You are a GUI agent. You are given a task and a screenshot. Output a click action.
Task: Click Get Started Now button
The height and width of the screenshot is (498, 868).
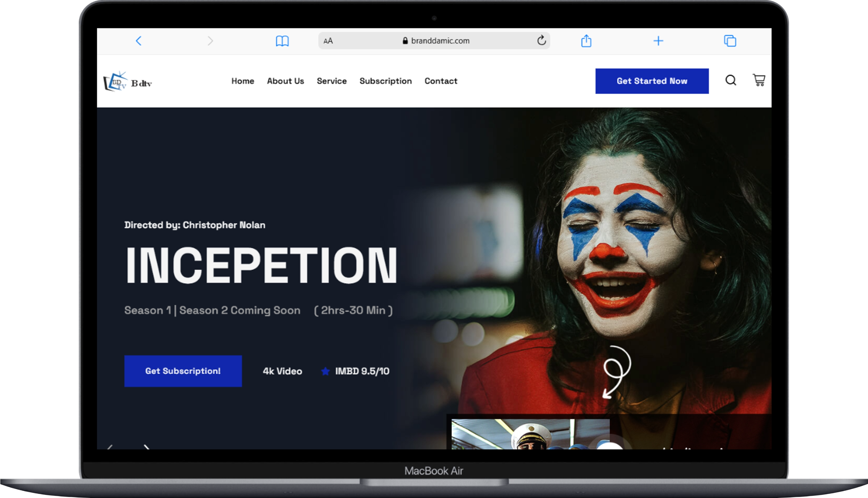pyautogui.click(x=652, y=81)
